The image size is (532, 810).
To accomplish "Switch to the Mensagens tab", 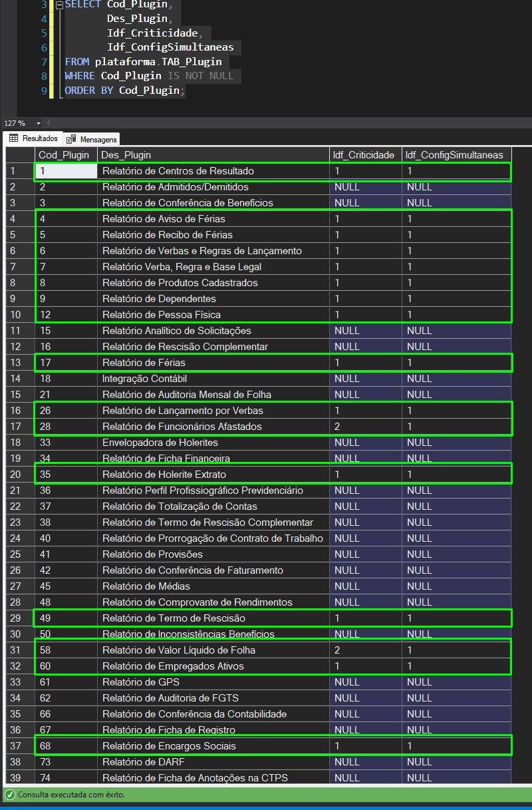I will (92, 139).
